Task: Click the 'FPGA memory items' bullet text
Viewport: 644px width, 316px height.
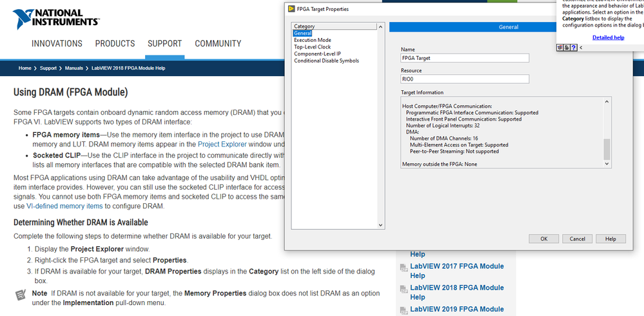Action: 66,135
